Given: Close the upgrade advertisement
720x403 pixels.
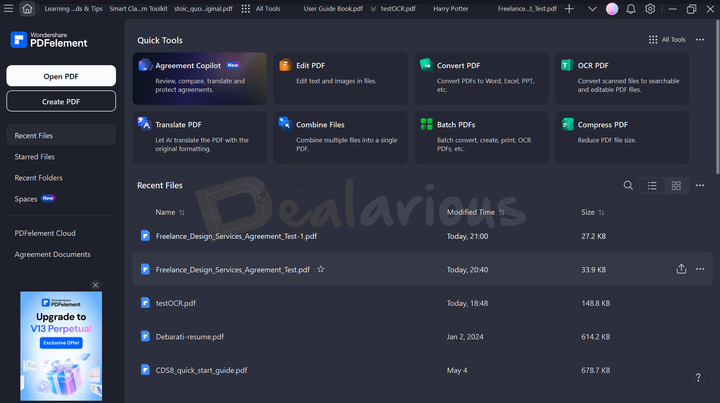Looking at the screenshot, I should [x=96, y=285].
